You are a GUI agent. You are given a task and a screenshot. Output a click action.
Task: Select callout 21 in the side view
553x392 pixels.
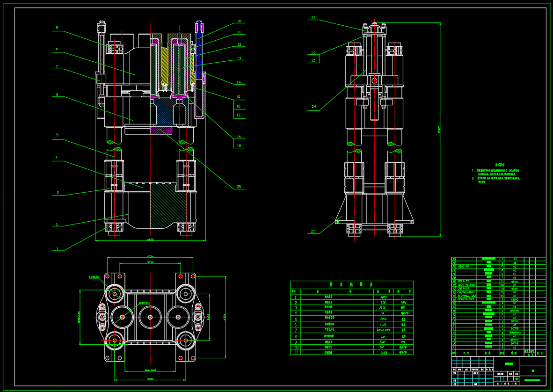(x=313, y=18)
